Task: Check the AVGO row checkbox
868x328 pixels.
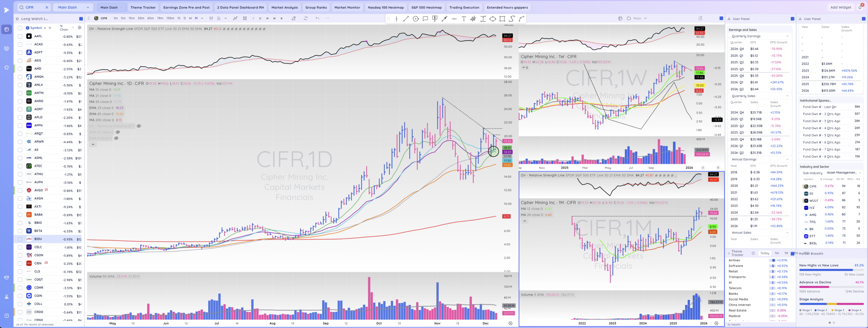Action: pyautogui.click(x=20, y=190)
